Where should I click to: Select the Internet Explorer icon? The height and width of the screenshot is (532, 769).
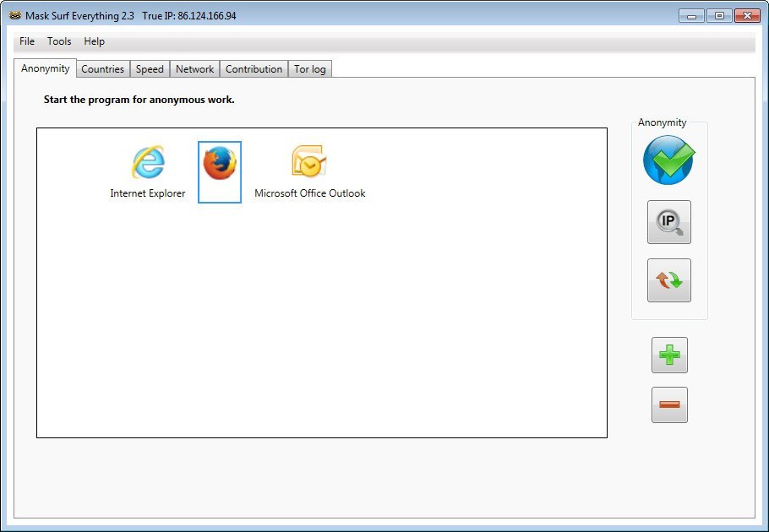(148, 162)
